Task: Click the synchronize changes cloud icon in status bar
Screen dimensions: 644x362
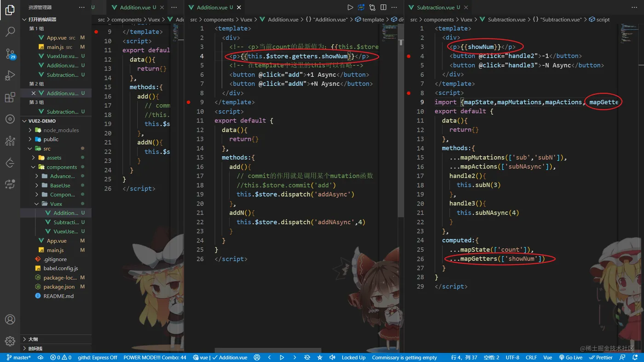Action: (x=40, y=357)
